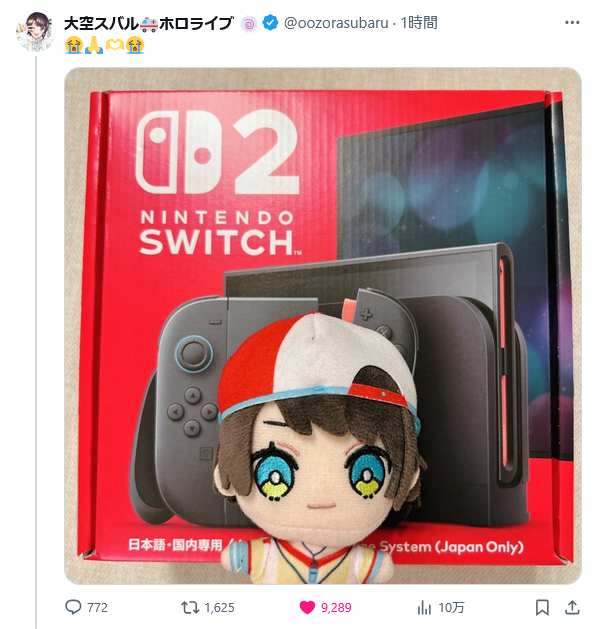Click the emoji text of the tweet
The image size is (598, 629).
104,45
